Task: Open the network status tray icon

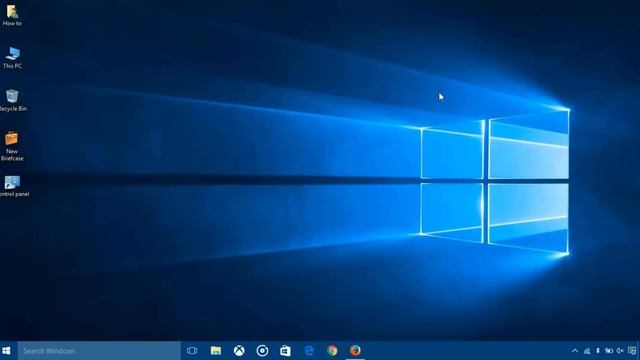Action: pyautogui.click(x=587, y=351)
